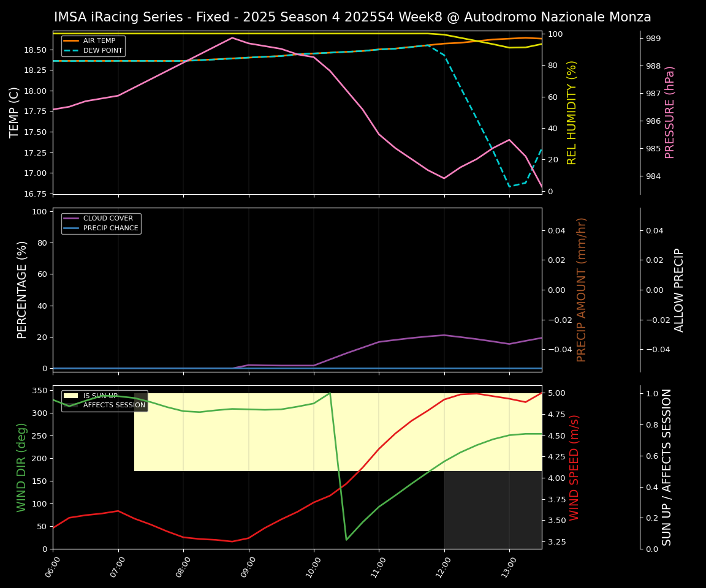Click the chart title mentioning Autodromo Nazionale Monza
The width and height of the screenshot is (706, 588).
point(352,17)
